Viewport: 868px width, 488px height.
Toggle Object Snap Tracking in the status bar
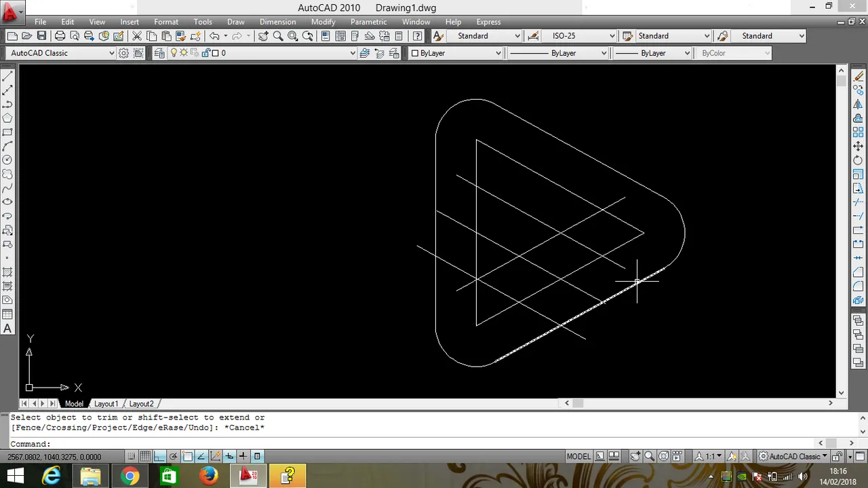click(x=201, y=456)
